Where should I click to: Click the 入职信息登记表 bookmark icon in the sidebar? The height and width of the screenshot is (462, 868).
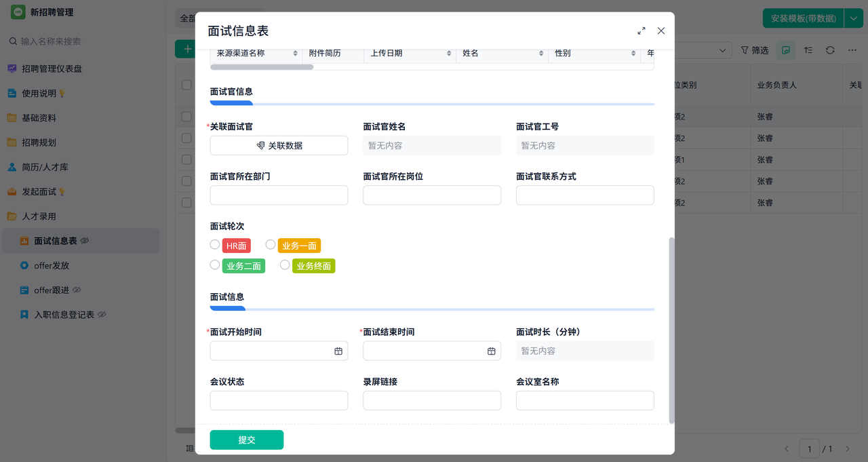tap(24, 315)
